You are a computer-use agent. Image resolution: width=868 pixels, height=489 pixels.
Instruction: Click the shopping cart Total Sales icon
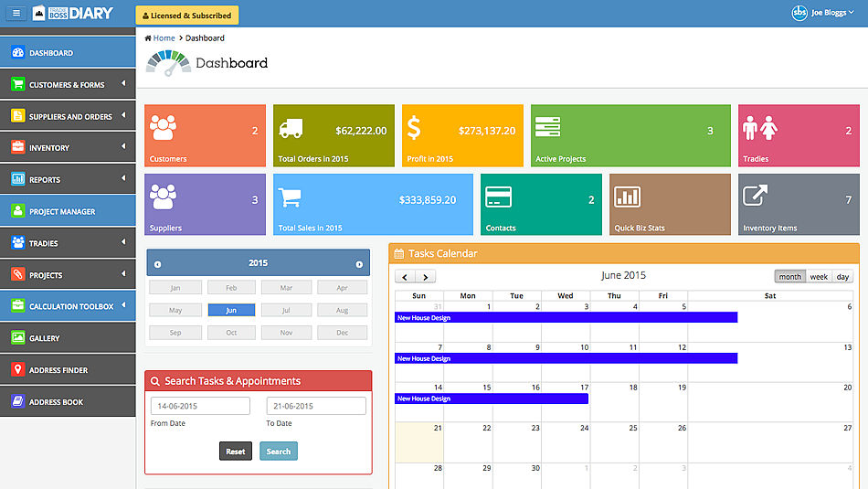(290, 197)
